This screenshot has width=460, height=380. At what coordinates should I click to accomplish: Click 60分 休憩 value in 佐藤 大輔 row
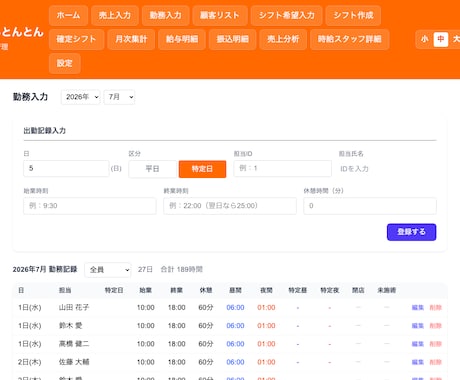[206, 362]
